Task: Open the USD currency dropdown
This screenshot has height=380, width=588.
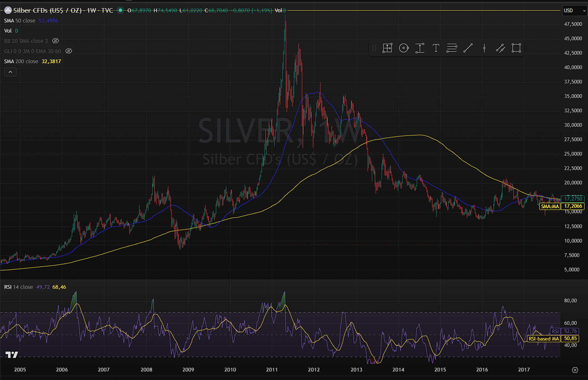Action: coord(574,11)
